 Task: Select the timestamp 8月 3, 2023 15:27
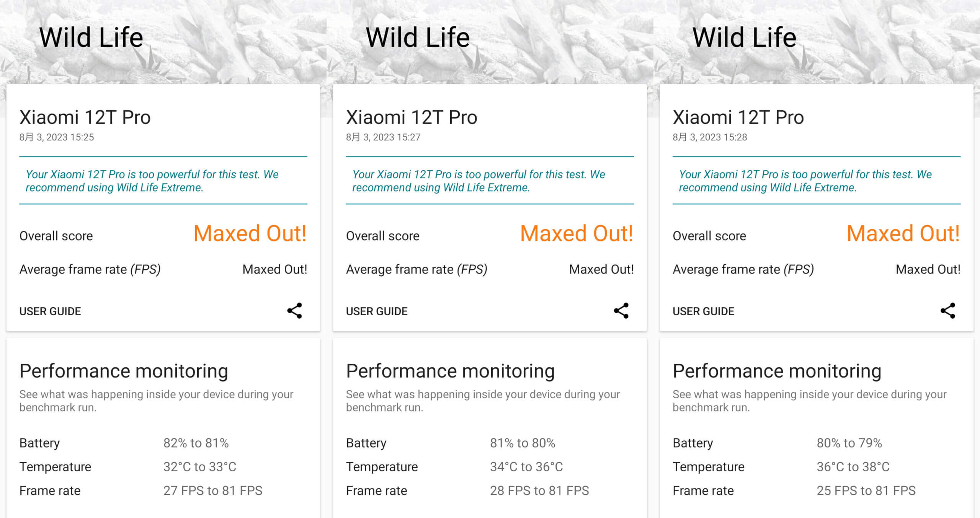point(383,137)
